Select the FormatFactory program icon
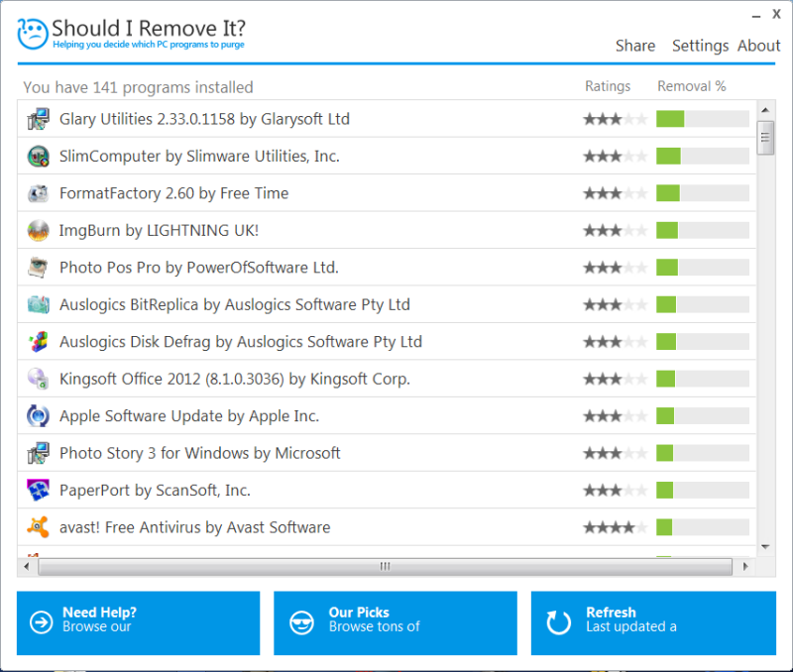The image size is (793, 672). (x=38, y=193)
